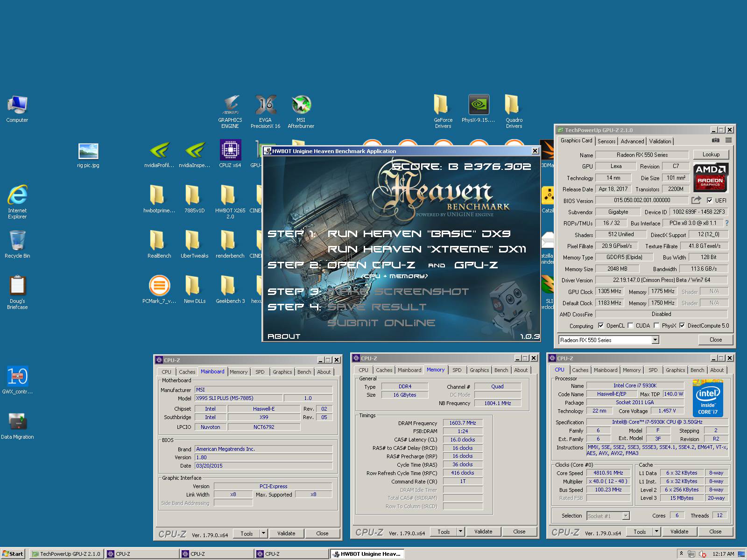Image resolution: width=747 pixels, height=560 pixels.
Task: Click Take Screenshot step in Heaven app
Action: coord(398,292)
